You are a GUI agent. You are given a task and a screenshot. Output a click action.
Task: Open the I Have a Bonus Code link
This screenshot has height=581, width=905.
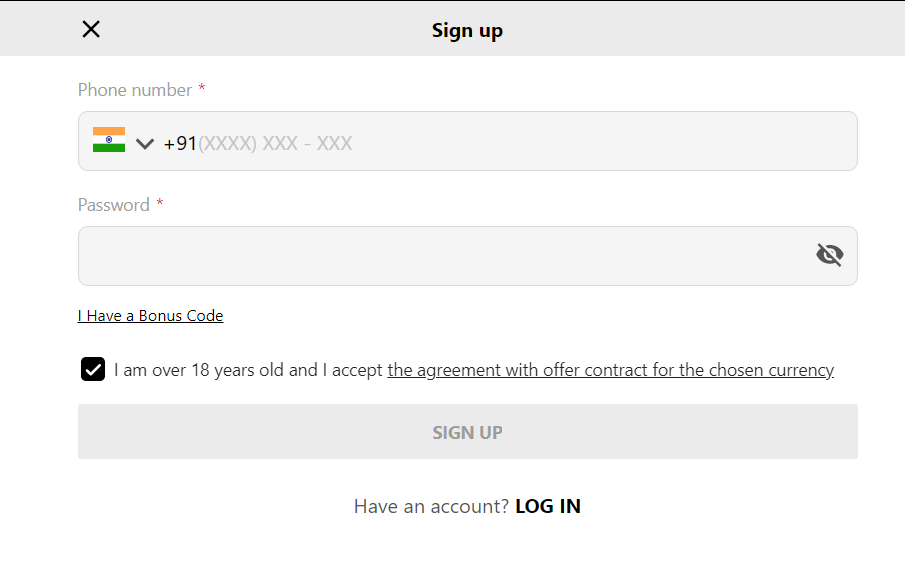[150, 316]
